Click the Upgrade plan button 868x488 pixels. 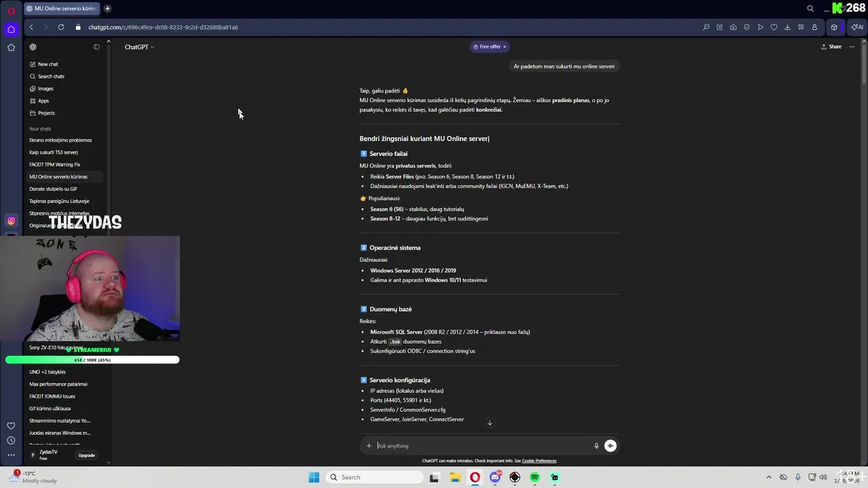(87, 455)
